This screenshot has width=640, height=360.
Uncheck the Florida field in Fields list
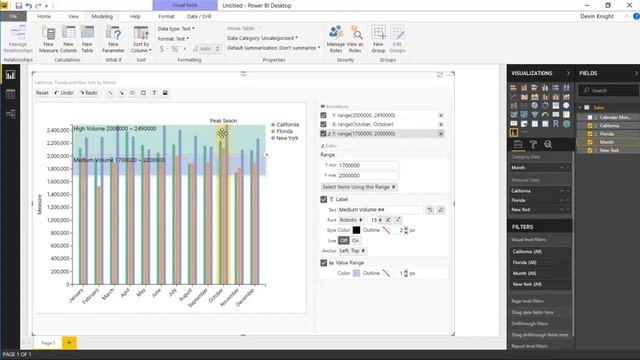pyautogui.click(x=590, y=134)
